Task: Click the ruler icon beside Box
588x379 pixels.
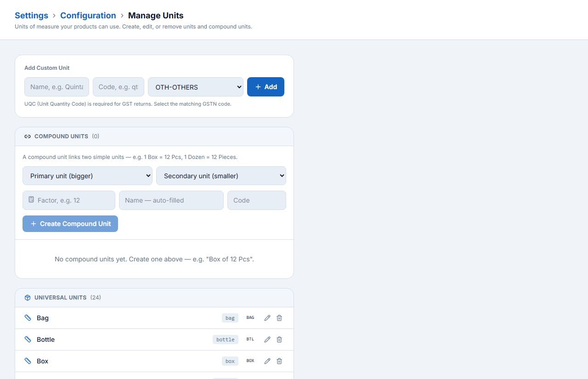Action: pyautogui.click(x=28, y=361)
